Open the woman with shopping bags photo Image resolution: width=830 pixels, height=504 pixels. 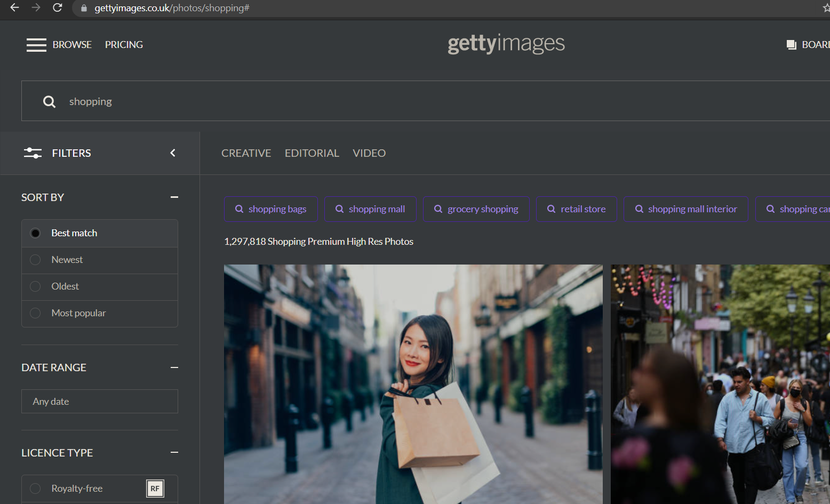click(x=413, y=384)
